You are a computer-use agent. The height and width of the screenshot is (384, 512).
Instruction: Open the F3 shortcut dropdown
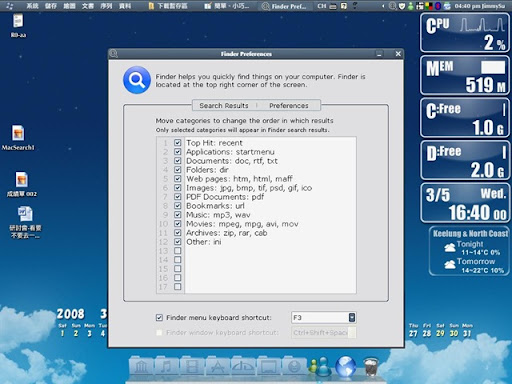(x=352, y=317)
